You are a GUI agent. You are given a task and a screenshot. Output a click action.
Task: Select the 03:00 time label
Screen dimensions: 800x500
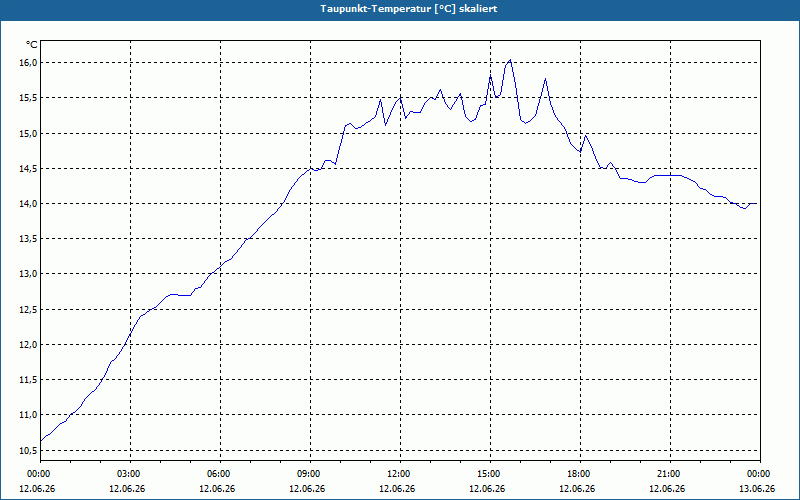click(x=130, y=474)
